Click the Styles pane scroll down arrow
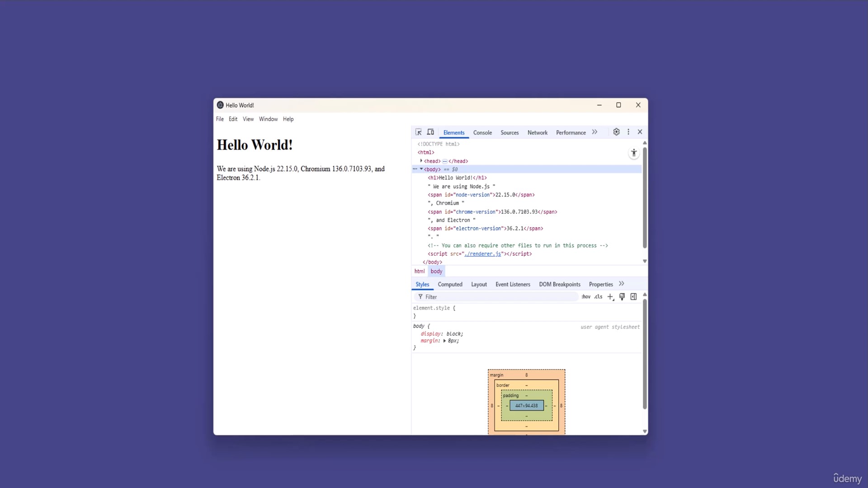The image size is (868, 488). click(645, 432)
